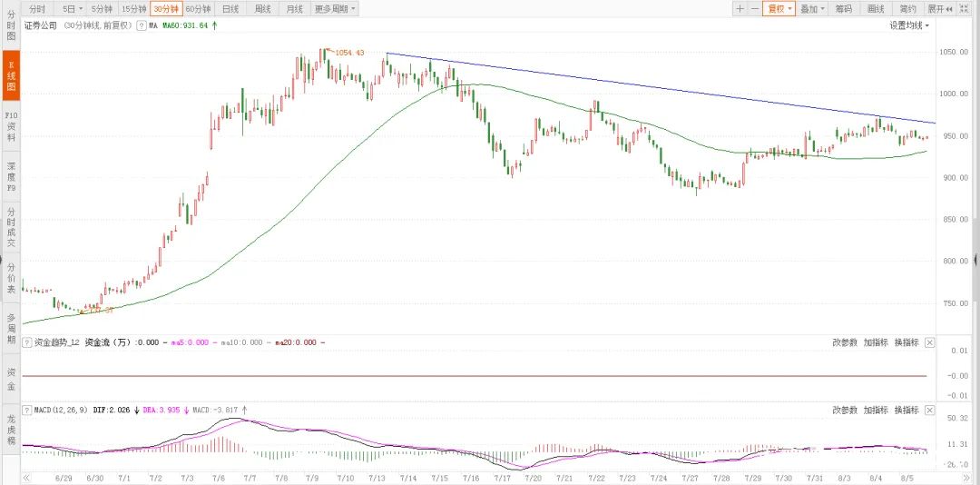The image size is (980, 485).
Task: Click the left-edge panel collapse handle
Action: 2,259
